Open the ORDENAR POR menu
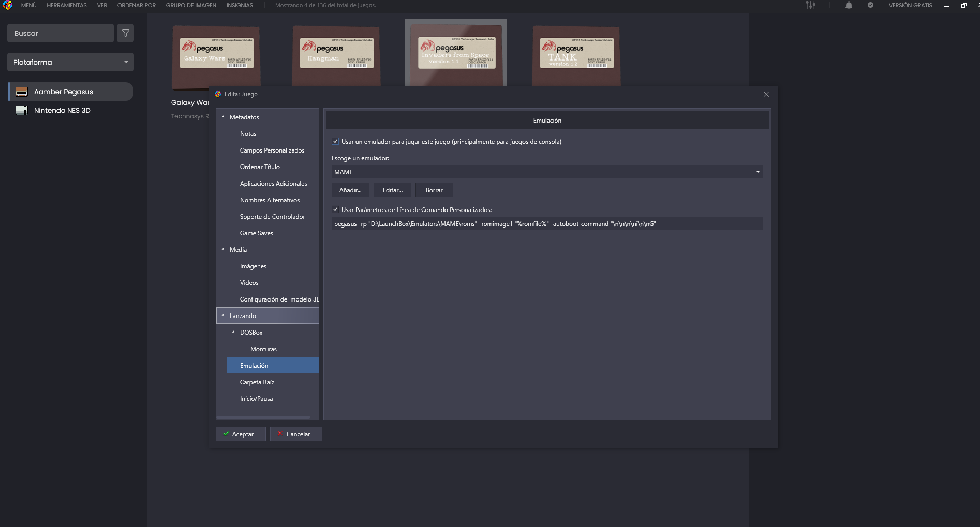This screenshot has width=980, height=527. [137, 5]
